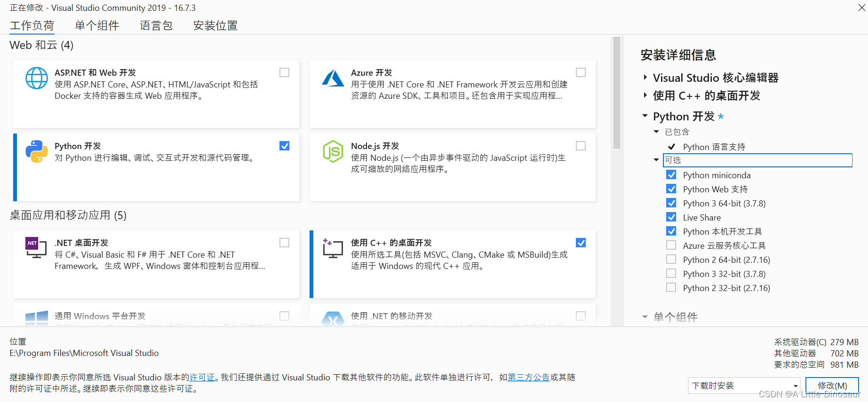
Task: Enable the Node.js 开发 workload checkbox
Action: (x=581, y=146)
